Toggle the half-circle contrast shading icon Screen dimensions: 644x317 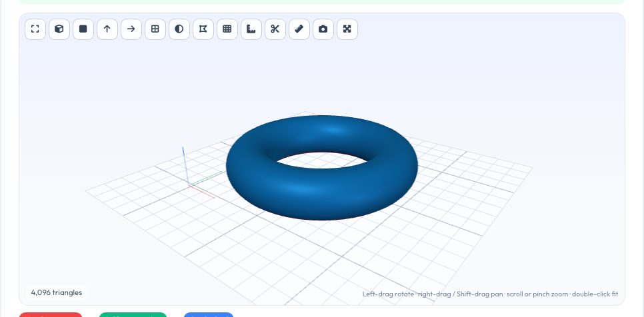(179, 29)
